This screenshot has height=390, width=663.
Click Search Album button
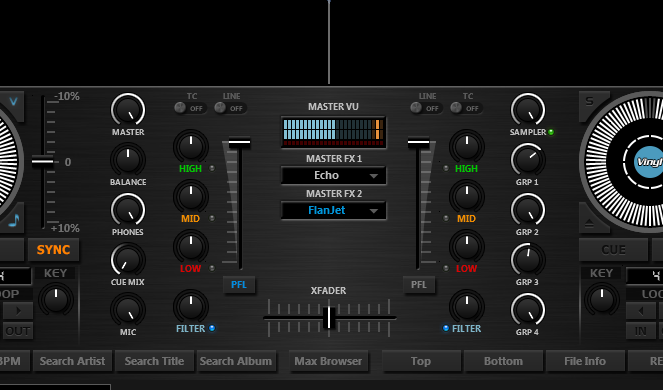236,361
